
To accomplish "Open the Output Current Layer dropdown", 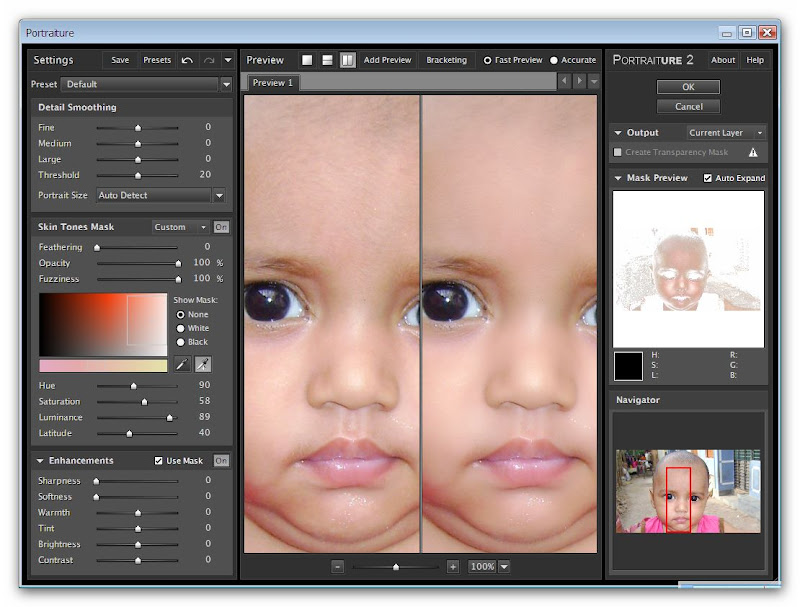I will click(x=727, y=132).
